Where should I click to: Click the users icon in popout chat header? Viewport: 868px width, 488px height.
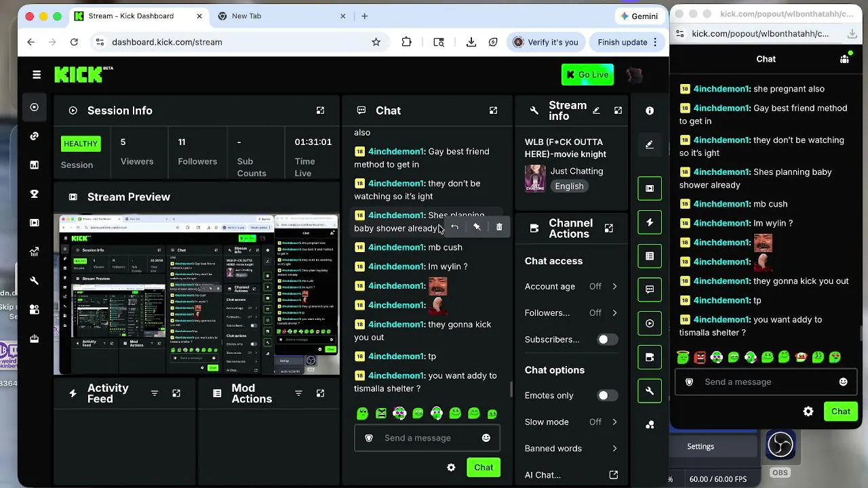coord(844,59)
